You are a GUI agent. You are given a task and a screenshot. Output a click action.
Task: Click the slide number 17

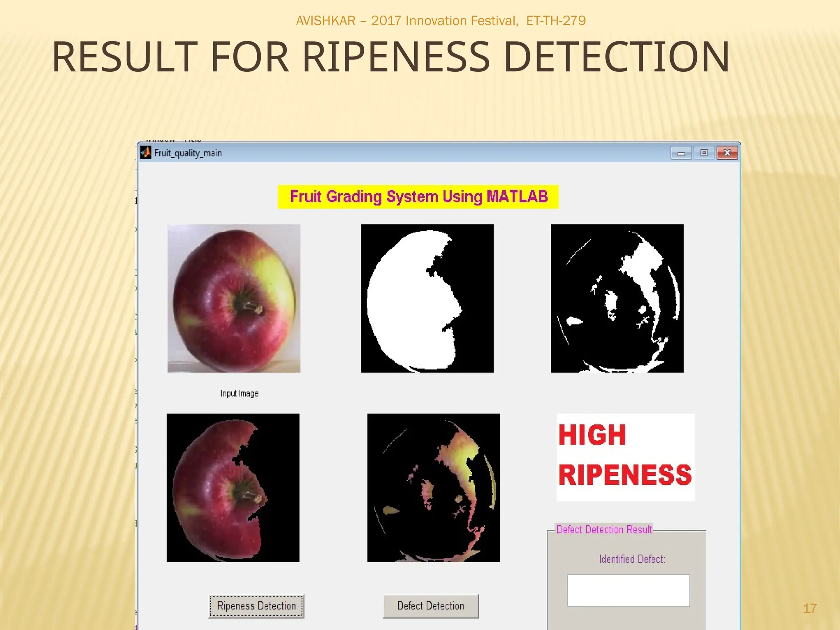click(x=809, y=608)
